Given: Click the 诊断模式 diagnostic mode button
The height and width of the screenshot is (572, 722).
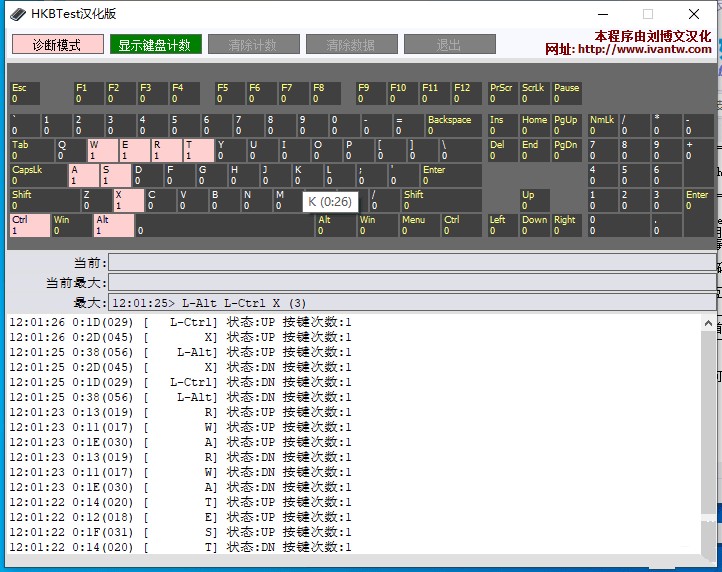Looking at the screenshot, I should tap(58, 44).
